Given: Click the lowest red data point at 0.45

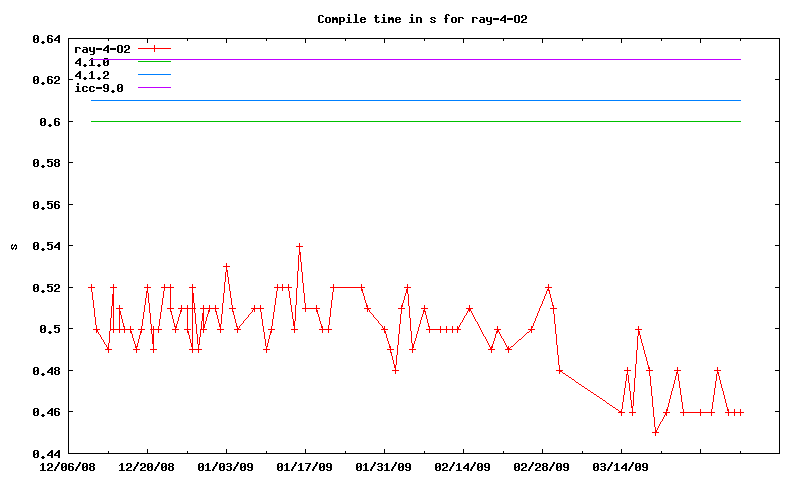Looking at the screenshot, I should pyautogui.click(x=655, y=432).
